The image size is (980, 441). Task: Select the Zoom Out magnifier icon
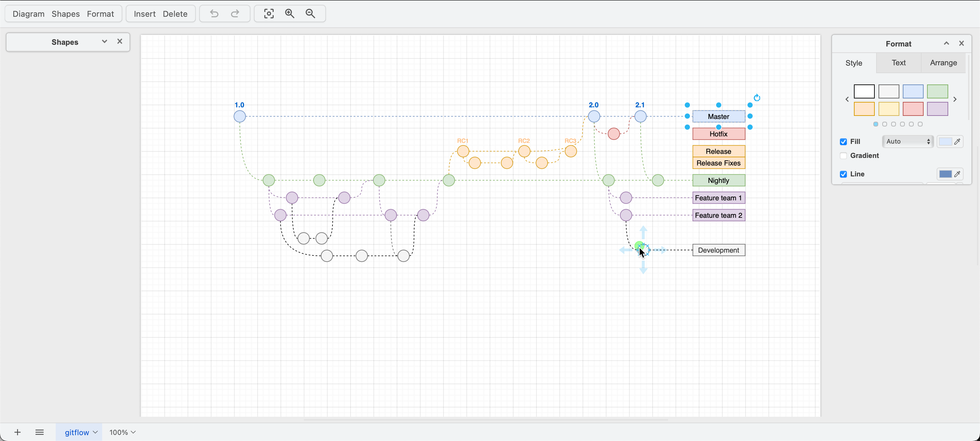pos(310,13)
